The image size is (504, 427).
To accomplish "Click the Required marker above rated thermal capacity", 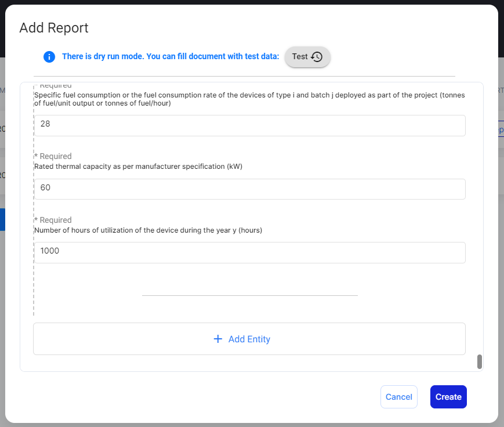I will coord(53,156).
